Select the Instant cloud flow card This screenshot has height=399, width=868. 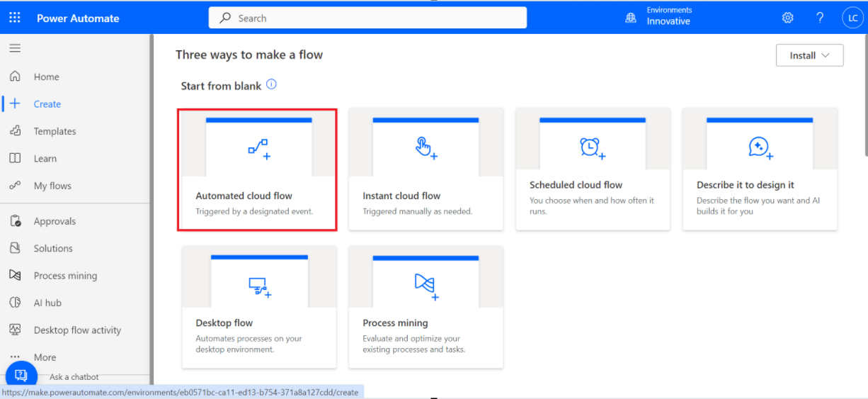[x=426, y=170]
